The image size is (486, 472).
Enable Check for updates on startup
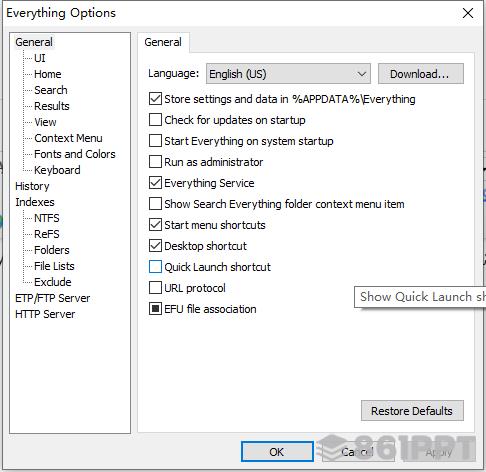pos(155,120)
